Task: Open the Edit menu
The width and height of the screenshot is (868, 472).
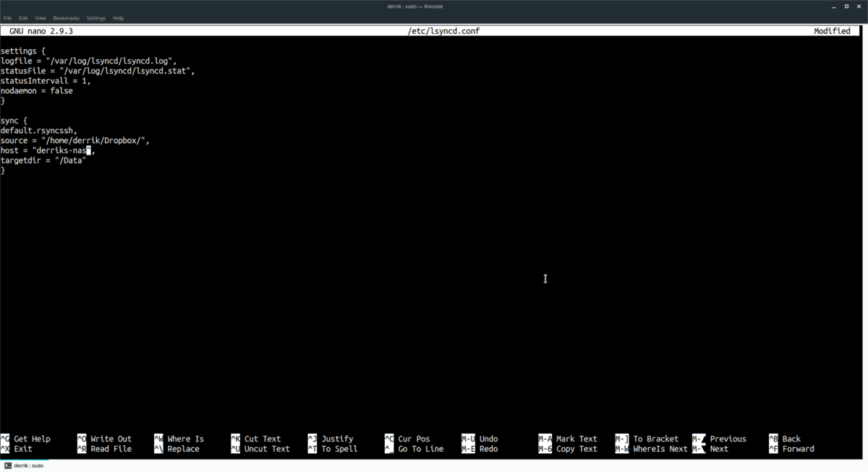Action: click(24, 18)
